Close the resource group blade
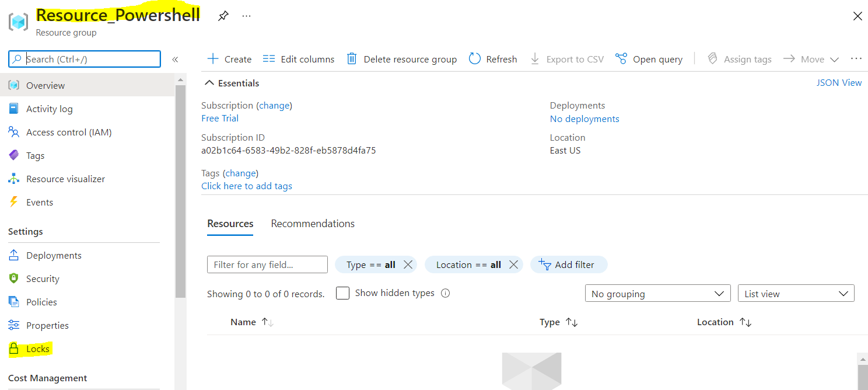The width and height of the screenshot is (868, 390). click(857, 16)
